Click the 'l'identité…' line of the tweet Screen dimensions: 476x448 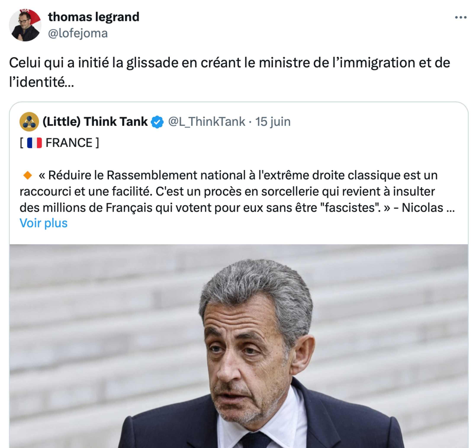[42, 82]
